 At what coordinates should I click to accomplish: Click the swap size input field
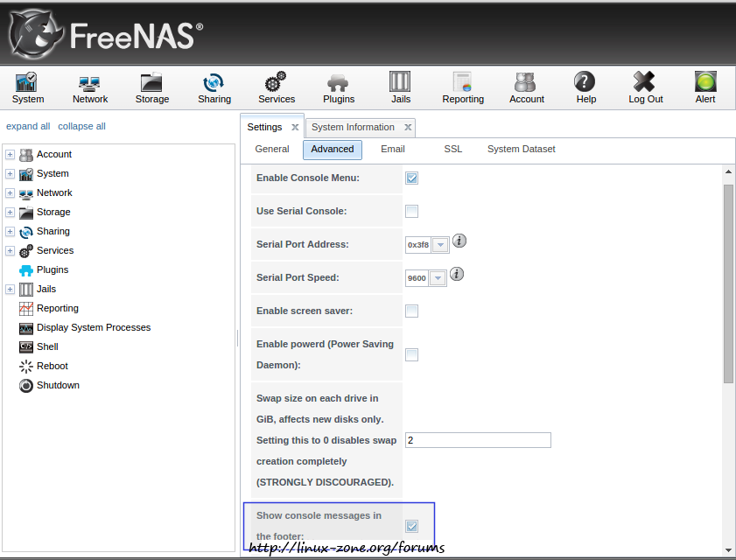[478, 440]
